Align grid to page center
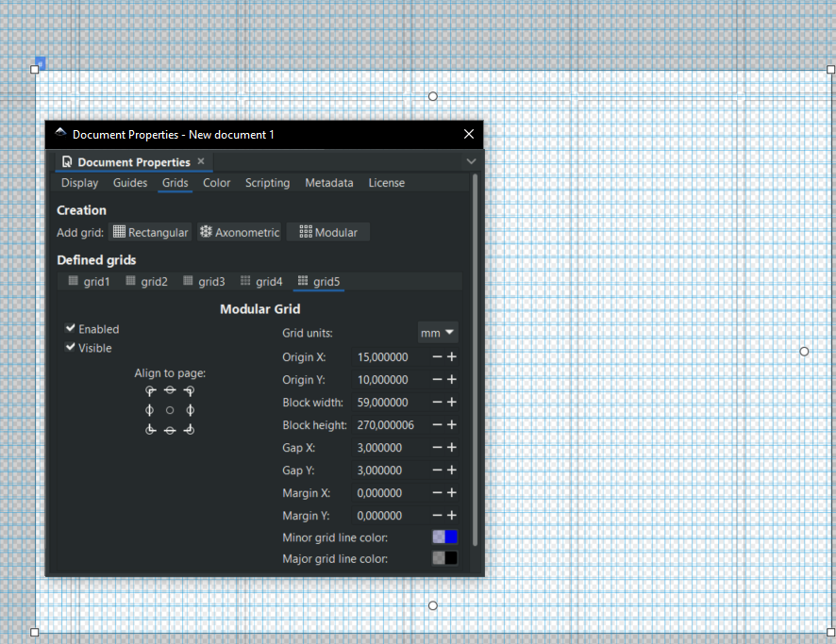The width and height of the screenshot is (836, 644). click(x=170, y=410)
